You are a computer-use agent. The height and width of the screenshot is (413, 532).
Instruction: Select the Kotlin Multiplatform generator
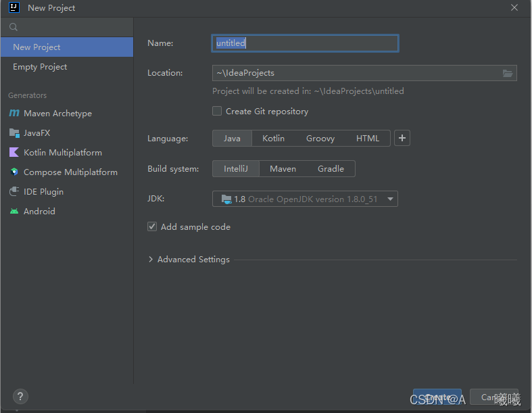click(x=67, y=152)
